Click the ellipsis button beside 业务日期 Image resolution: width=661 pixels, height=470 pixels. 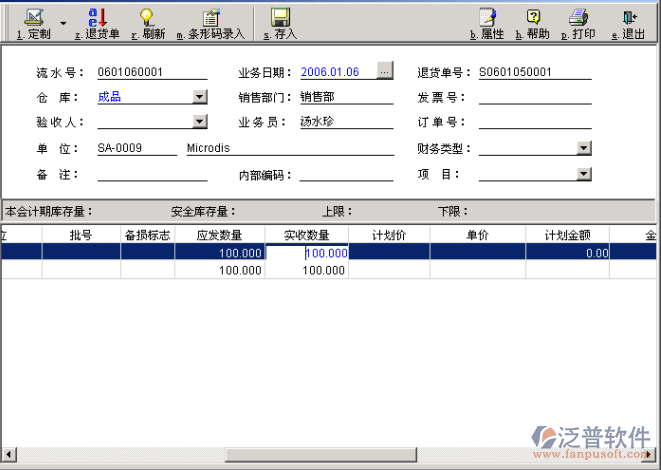pyautogui.click(x=385, y=71)
